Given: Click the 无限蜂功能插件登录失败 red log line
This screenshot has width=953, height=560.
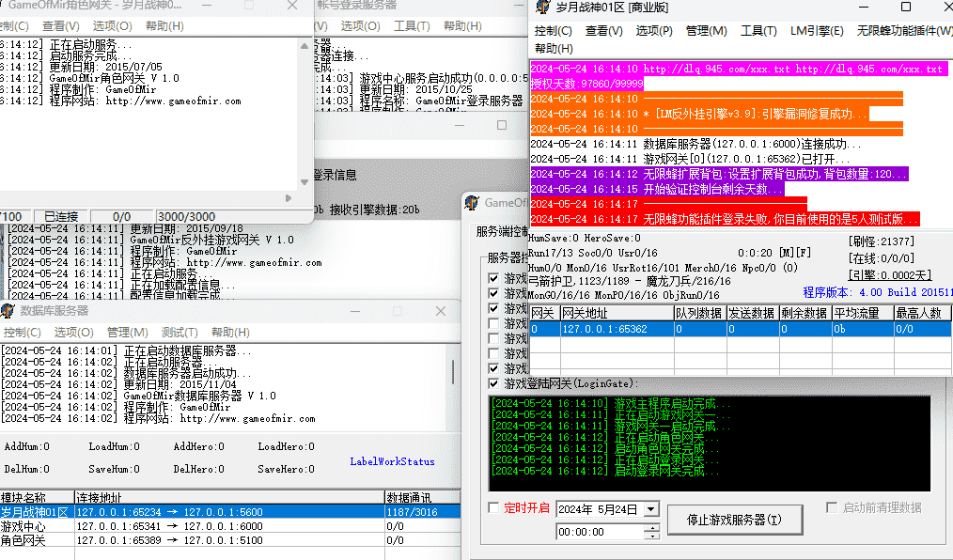Looking at the screenshot, I should point(725,219).
